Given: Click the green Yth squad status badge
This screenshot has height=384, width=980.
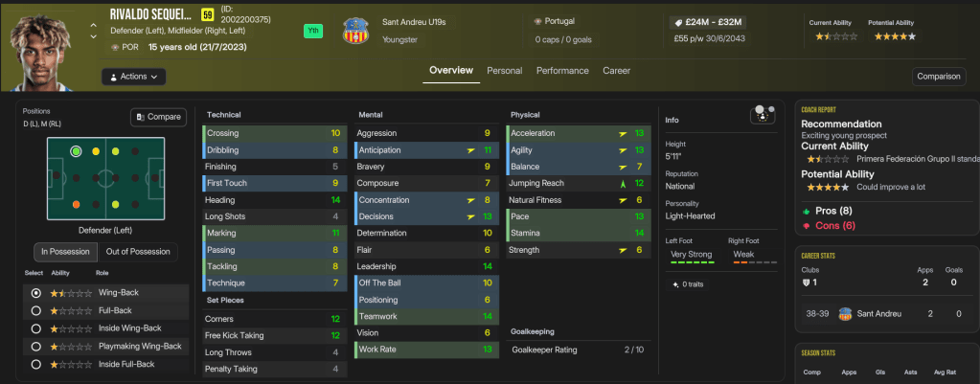Looking at the screenshot, I should (x=312, y=31).
